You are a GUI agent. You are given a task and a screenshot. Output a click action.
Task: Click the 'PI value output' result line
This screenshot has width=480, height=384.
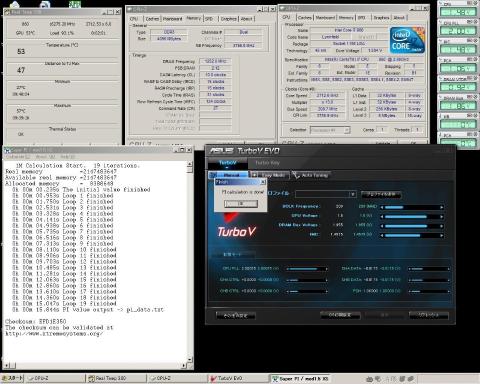(88, 310)
